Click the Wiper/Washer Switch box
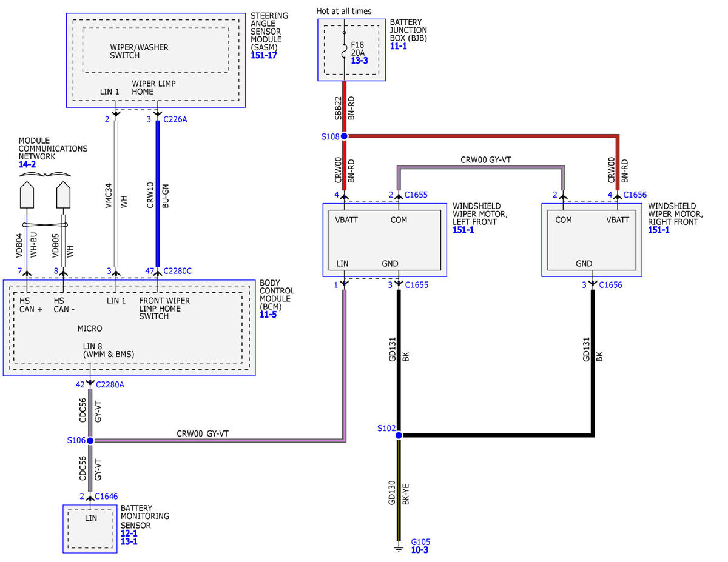Screen dimensions: 728x562 [x=155, y=50]
